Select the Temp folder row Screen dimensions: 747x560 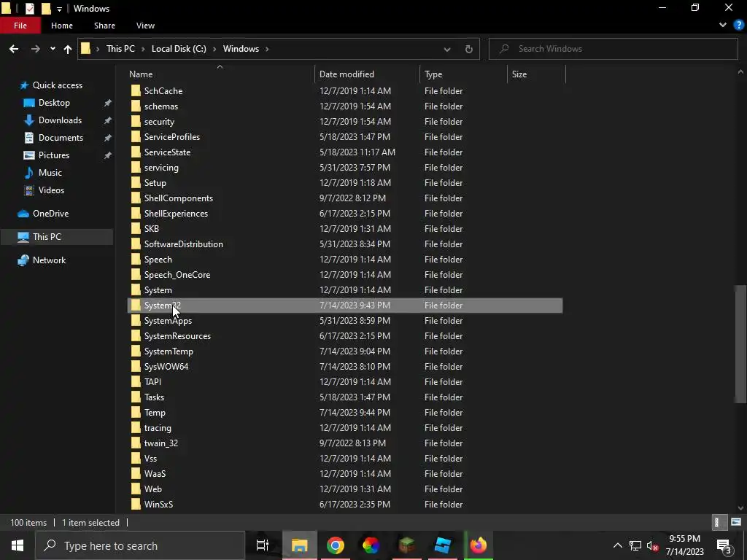click(345, 413)
